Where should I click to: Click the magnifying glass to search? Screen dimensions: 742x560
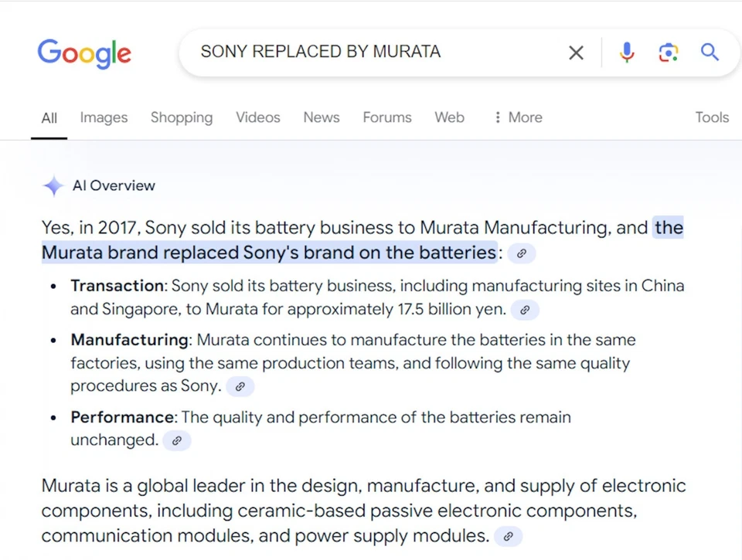(709, 52)
